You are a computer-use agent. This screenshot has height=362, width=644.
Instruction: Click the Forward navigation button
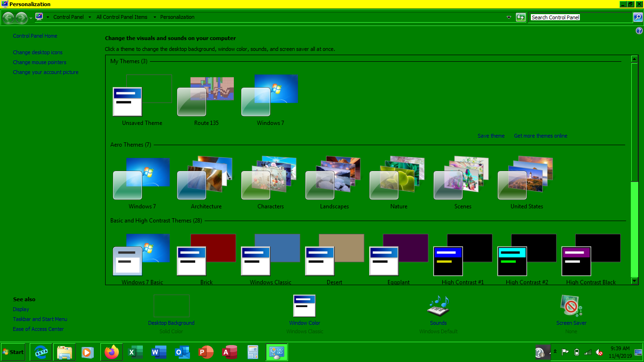22,18
